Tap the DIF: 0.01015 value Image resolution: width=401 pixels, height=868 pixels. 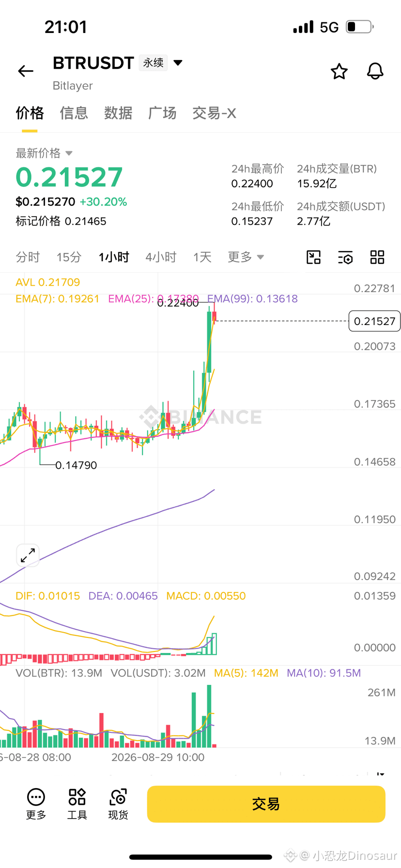coord(48,596)
